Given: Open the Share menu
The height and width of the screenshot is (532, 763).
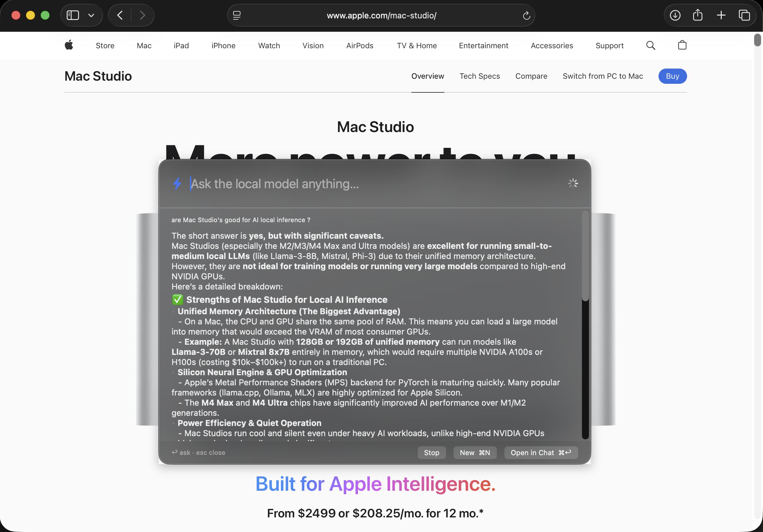Looking at the screenshot, I should (x=698, y=15).
